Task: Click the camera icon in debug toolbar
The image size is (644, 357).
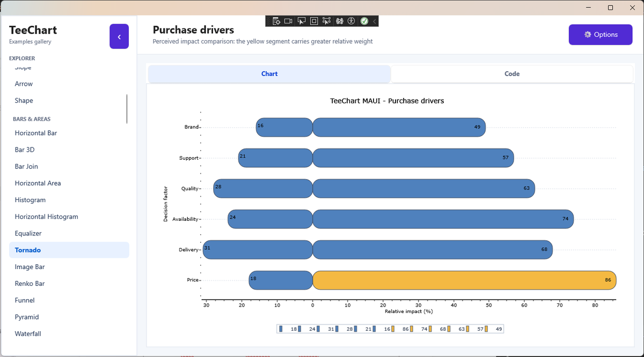Action: pyautogui.click(x=288, y=21)
